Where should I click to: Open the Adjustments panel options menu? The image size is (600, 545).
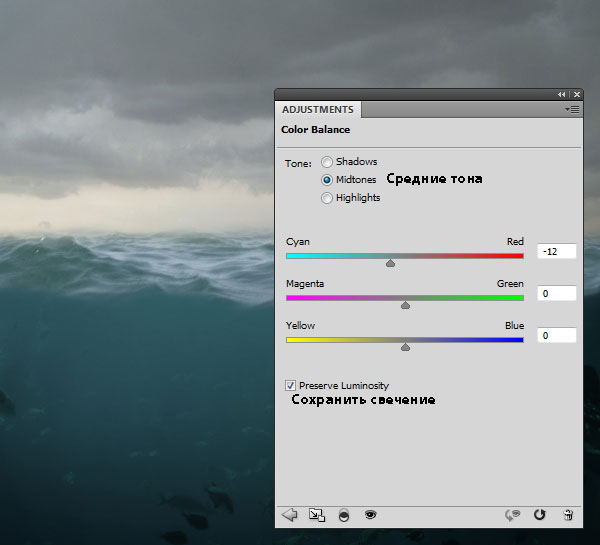coord(572,110)
